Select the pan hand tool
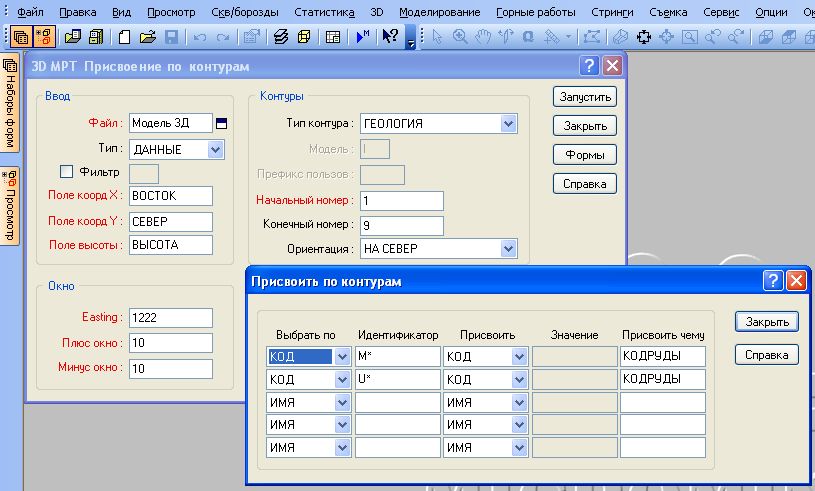This screenshot has width=815, height=491. [483, 37]
